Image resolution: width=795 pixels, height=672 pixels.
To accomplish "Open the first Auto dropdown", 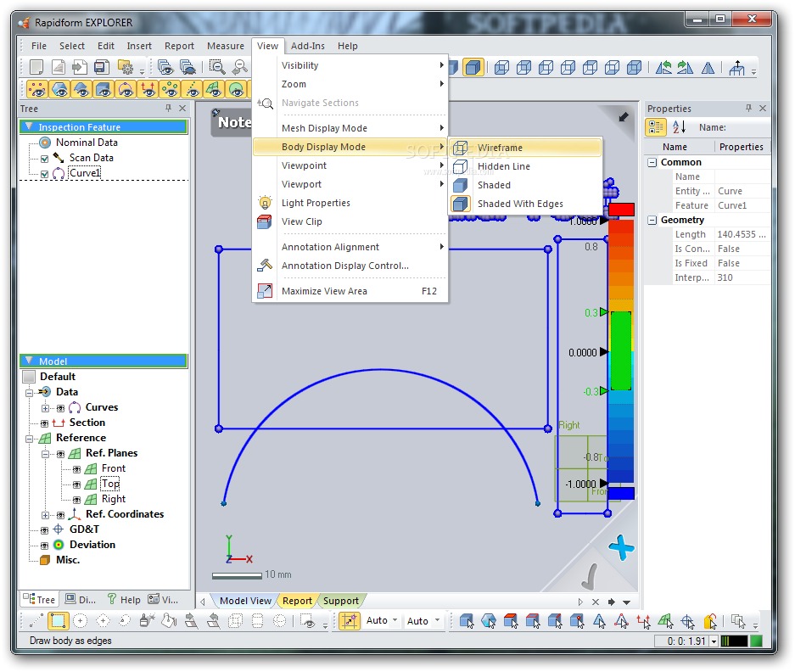I will click(x=383, y=620).
